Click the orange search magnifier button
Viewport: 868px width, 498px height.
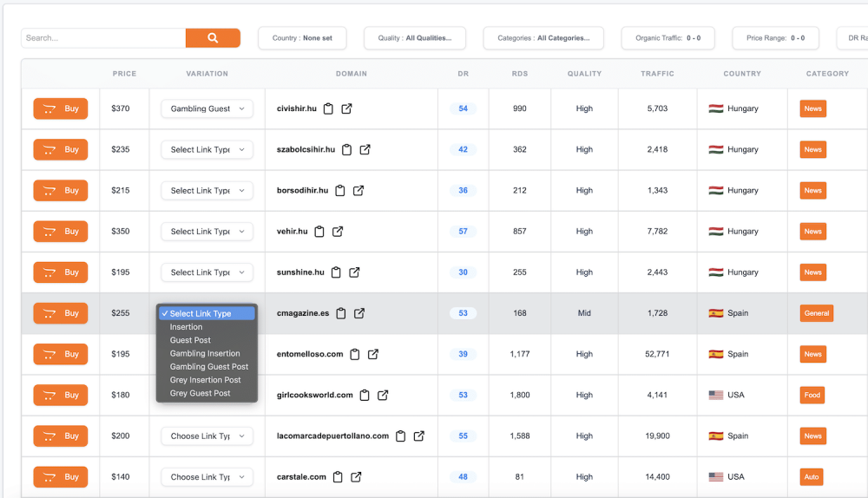coord(213,37)
